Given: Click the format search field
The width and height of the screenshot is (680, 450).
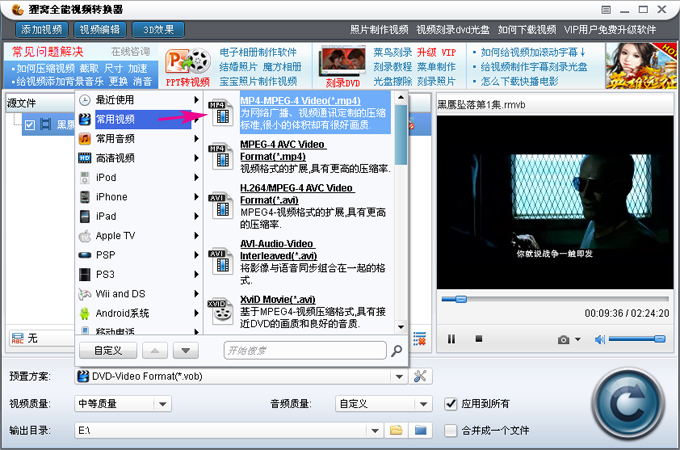Looking at the screenshot, I should point(305,350).
